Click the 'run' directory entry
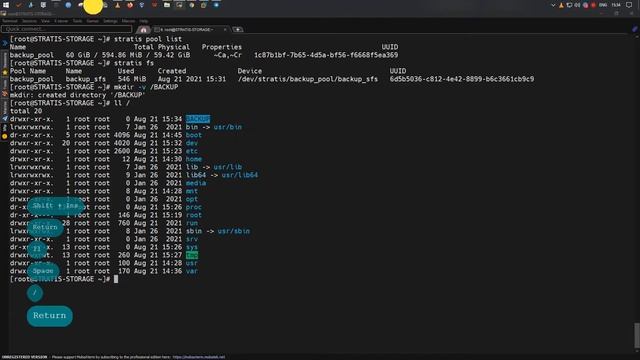Image resolution: width=640 pixels, height=360 pixels. [x=191, y=223]
